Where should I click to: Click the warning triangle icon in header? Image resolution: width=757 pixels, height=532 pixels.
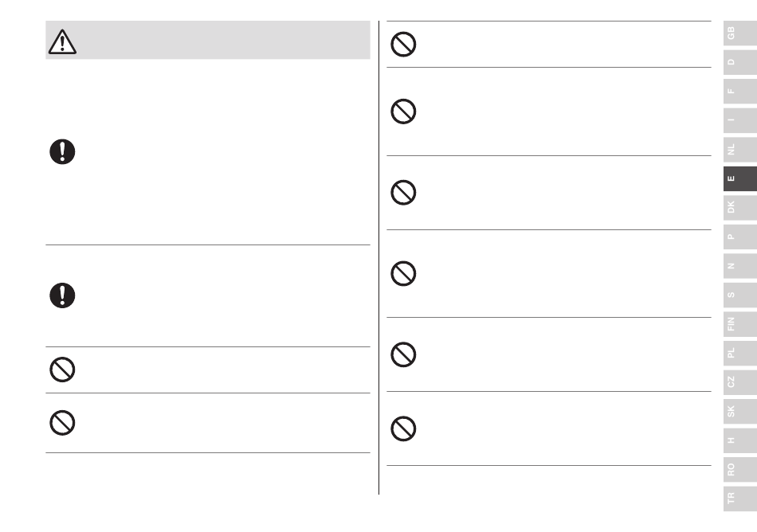(62, 41)
